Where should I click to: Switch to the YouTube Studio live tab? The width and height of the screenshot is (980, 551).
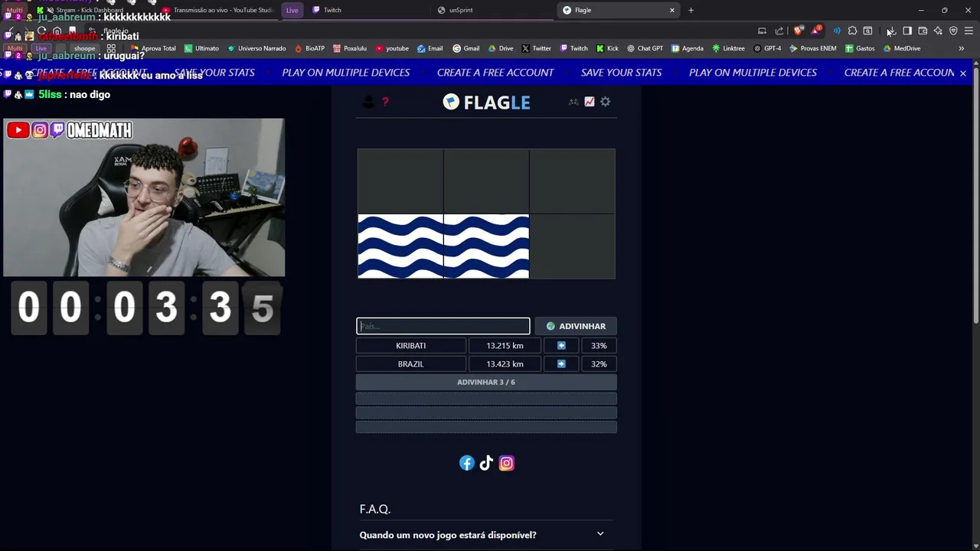click(x=217, y=10)
